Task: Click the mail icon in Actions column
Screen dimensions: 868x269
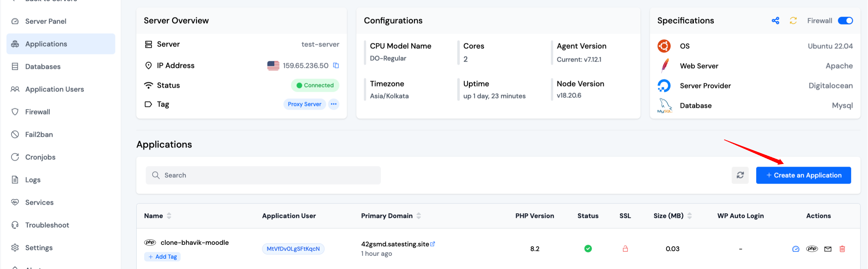Action: (x=828, y=249)
